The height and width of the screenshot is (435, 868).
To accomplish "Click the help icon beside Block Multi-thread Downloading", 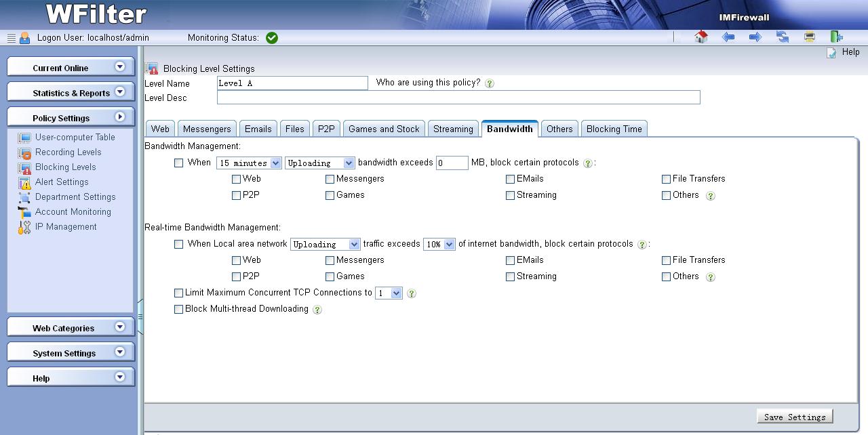I will (x=317, y=310).
